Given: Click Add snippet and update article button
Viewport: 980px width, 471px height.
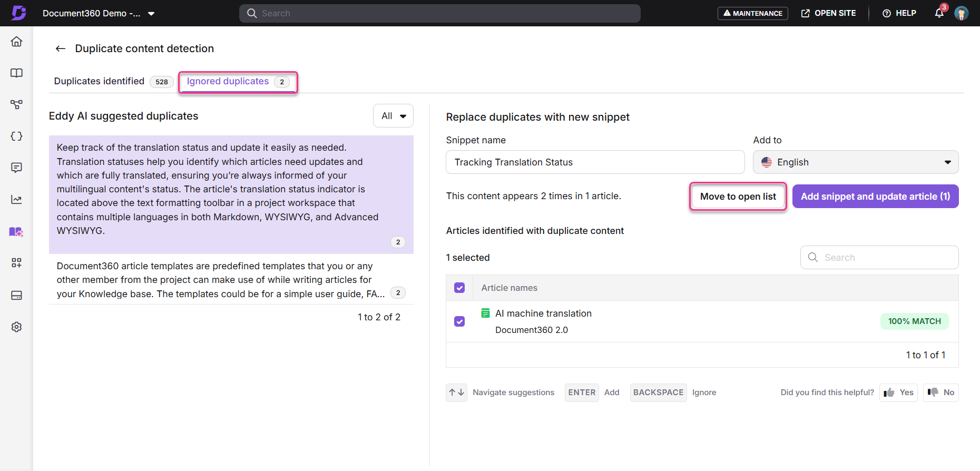Looking at the screenshot, I should pyautogui.click(x=875, y=197).
